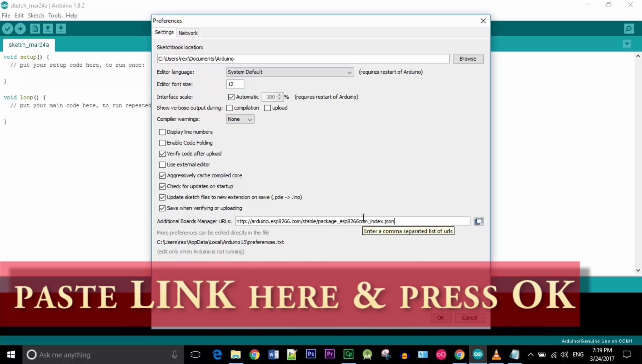Click the Open sketch up-arrow icon
Image resolution: width=642 pixels, height=364 pixels.
(48, 29)
